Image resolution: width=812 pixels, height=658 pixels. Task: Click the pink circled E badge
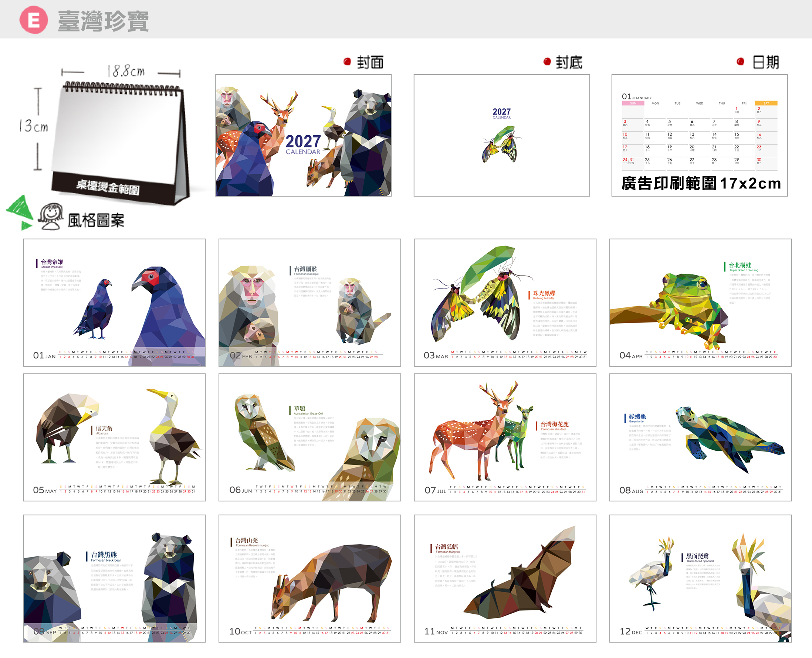point(34,20)
